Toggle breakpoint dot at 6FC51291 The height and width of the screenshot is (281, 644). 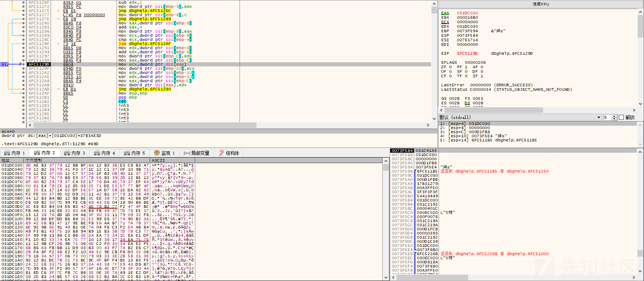(24, 48)
